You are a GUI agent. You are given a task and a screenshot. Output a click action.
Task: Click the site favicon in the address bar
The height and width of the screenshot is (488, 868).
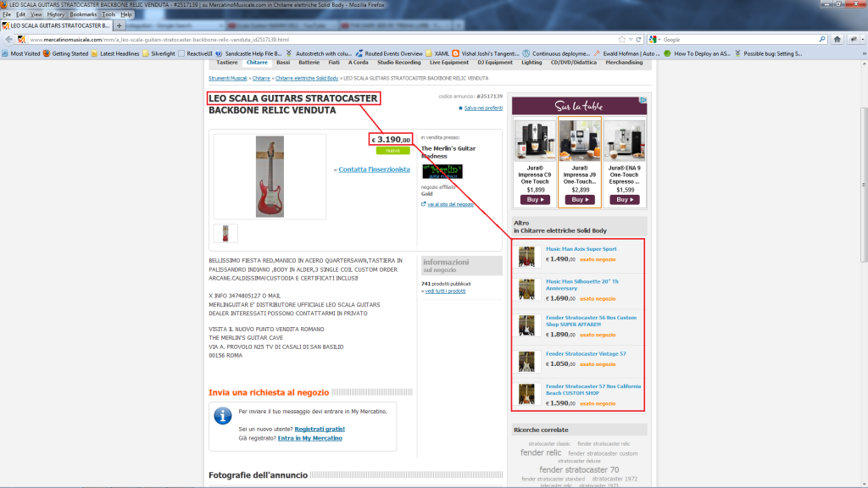click(21, 39)
